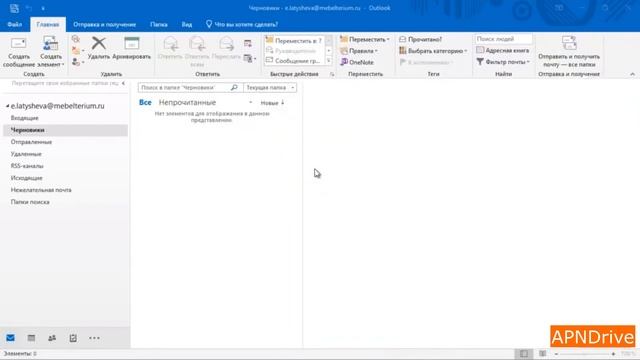This screenshot has width=640, height=360.
Task: Click the Архивировать icon
Action: (x=131, y=43)
